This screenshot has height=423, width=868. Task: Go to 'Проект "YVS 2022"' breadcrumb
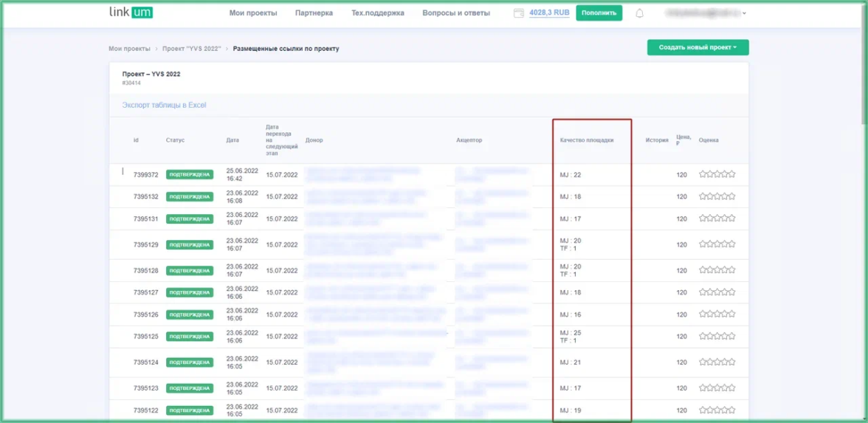(191, 49)
